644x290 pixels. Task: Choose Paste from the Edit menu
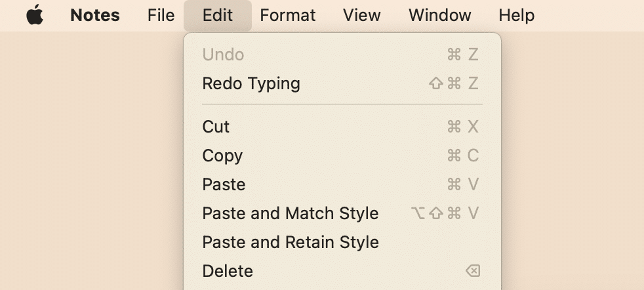pyautogui.click(x=342, y=184)
